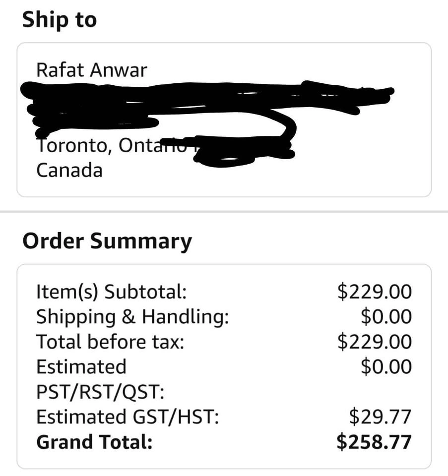Tap the "Shipping & Handling:" label

click(x=132, y=316)
